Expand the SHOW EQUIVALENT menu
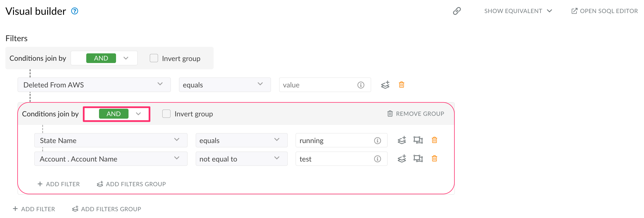 click(x=517, y=11)
